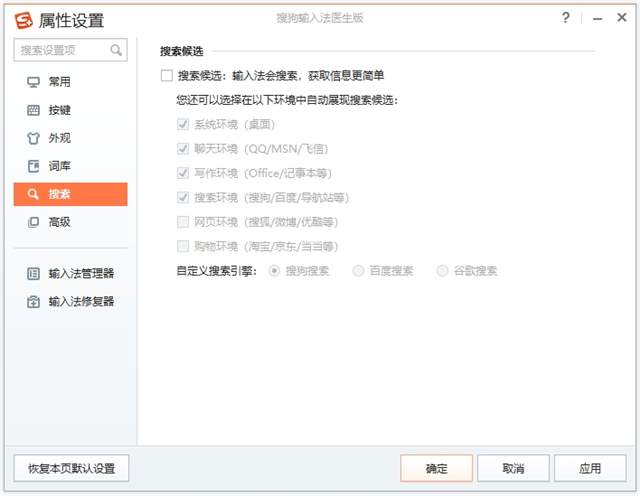Image resolution: width=640 pixels, height=496 pixels.
Task: Open the 外观 settings tab
Action: 71,138
